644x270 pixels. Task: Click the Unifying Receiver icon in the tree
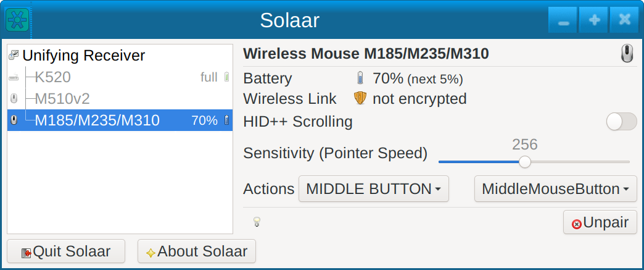(x=14, y=56)
